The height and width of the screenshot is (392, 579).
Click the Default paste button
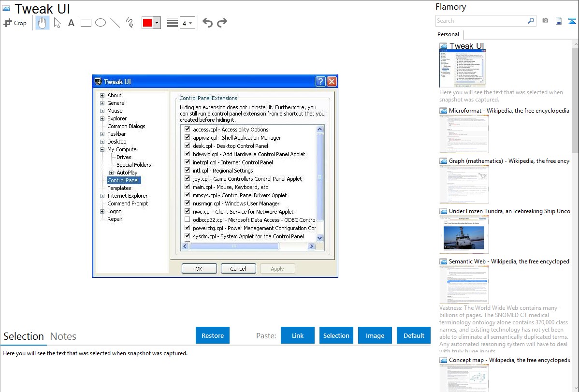click(414, 335)
